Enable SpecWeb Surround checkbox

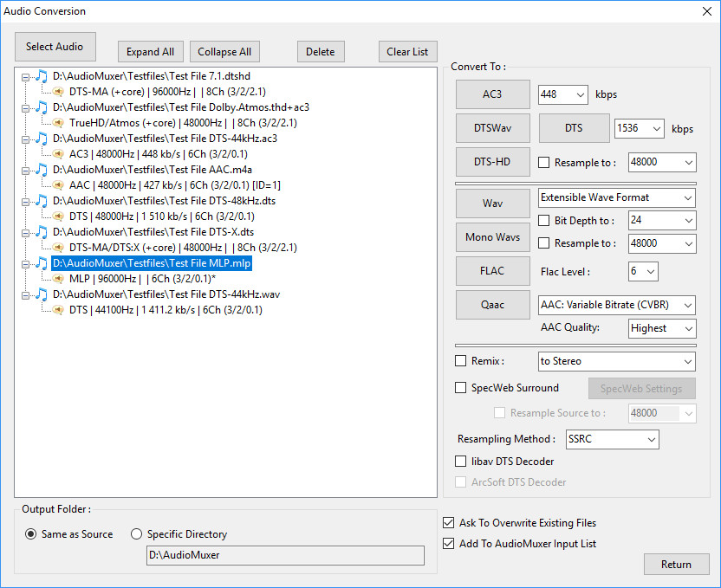[460, 388]
